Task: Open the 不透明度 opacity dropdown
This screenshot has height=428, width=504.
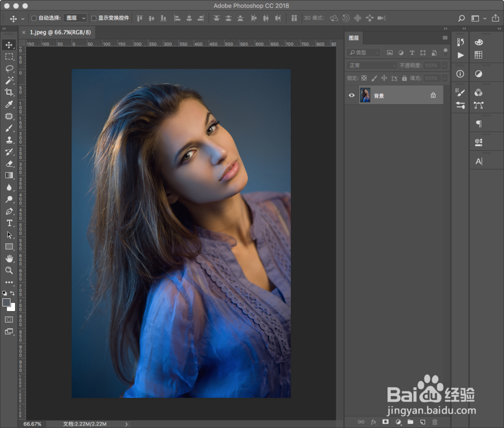Action: coord(445,65)
